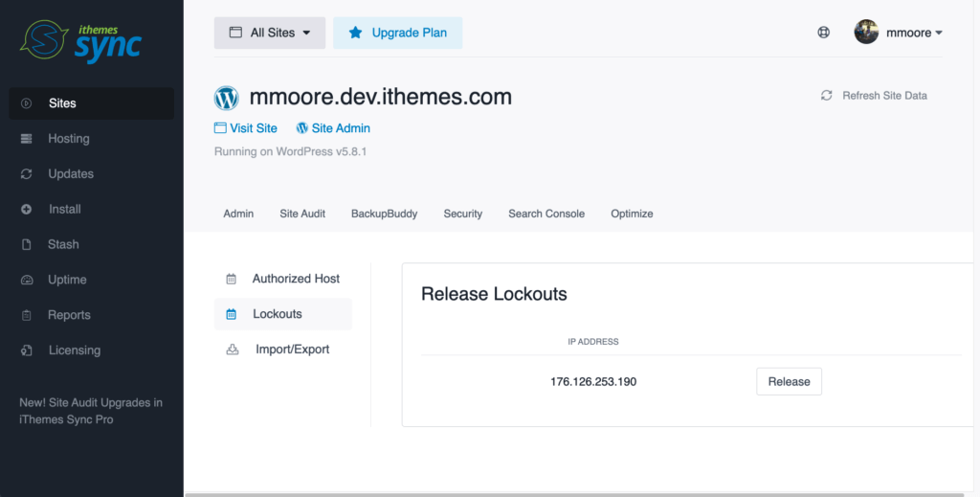Open Sites in the sidebar
This screenshot has height=497, width=980.
[91, 103]
